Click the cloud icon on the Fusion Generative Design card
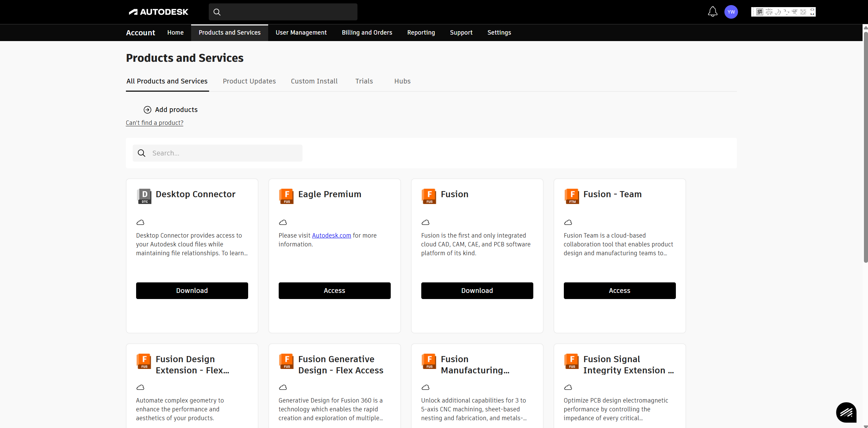 [283, 387]
